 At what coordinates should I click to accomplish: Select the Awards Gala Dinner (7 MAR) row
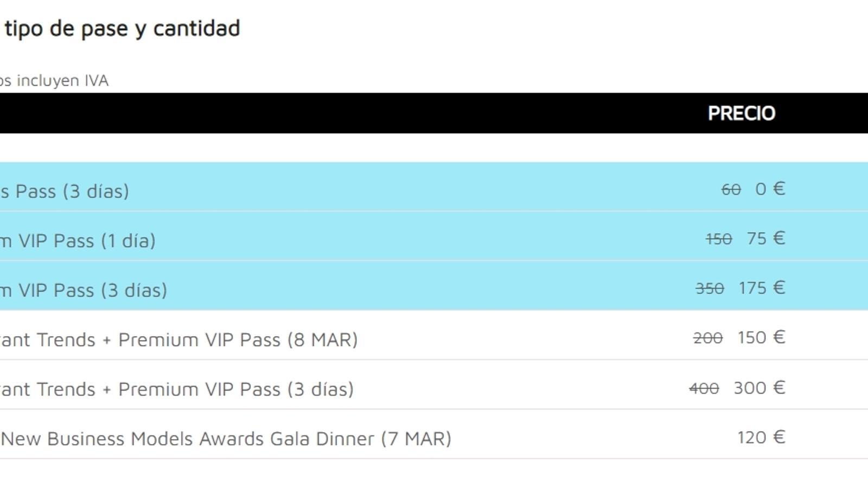[x=226, y=439]
